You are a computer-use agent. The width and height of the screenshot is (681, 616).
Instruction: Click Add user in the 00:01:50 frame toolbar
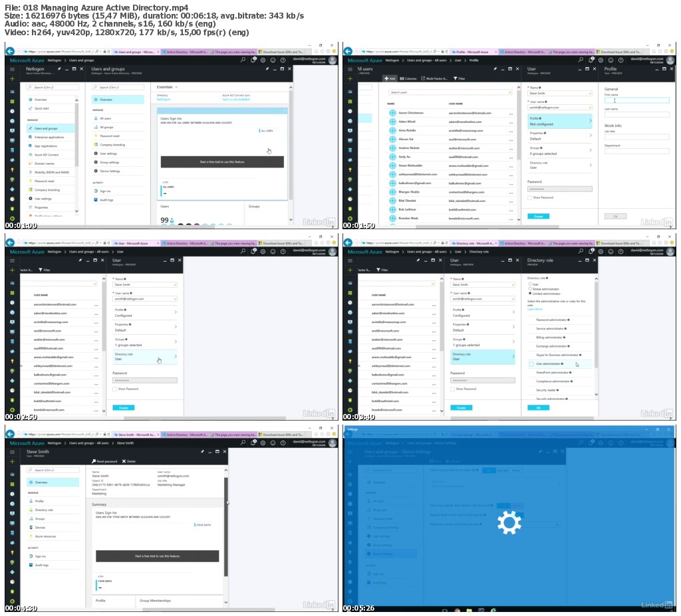(390, 78)
